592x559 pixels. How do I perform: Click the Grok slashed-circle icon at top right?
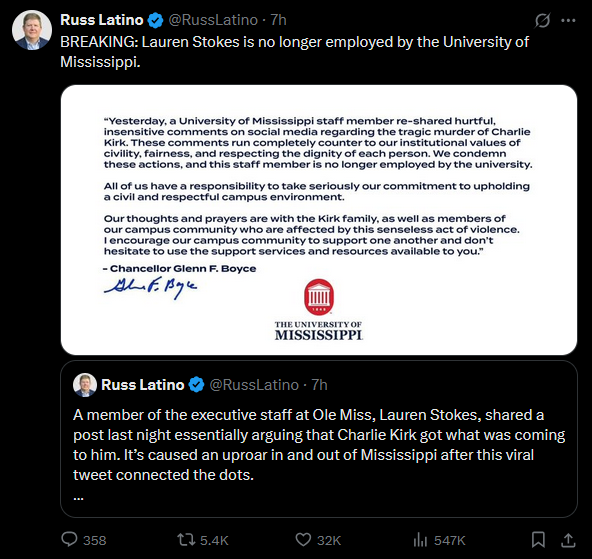pyautogui.click(x=542, y=20)
